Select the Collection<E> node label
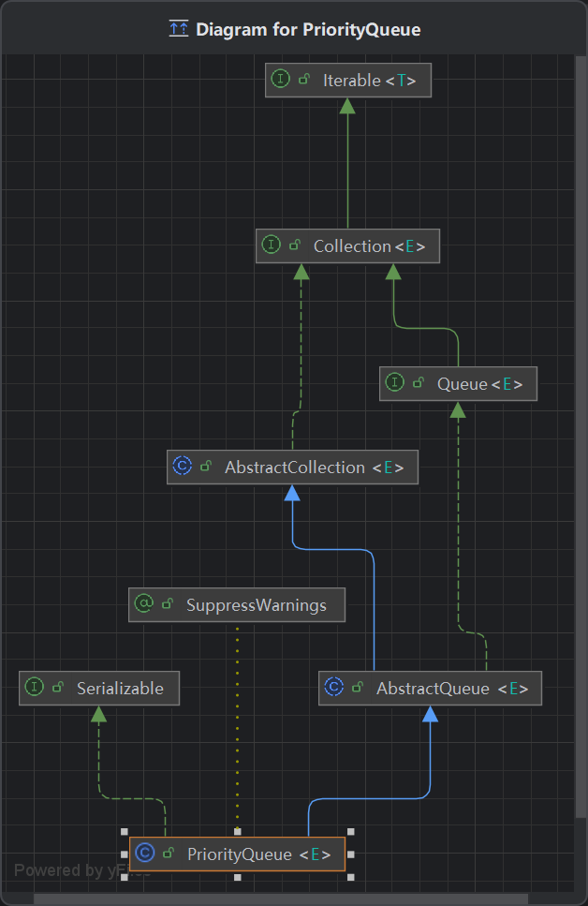The height and width of the screenshot is (906, 588). [370, 246]
